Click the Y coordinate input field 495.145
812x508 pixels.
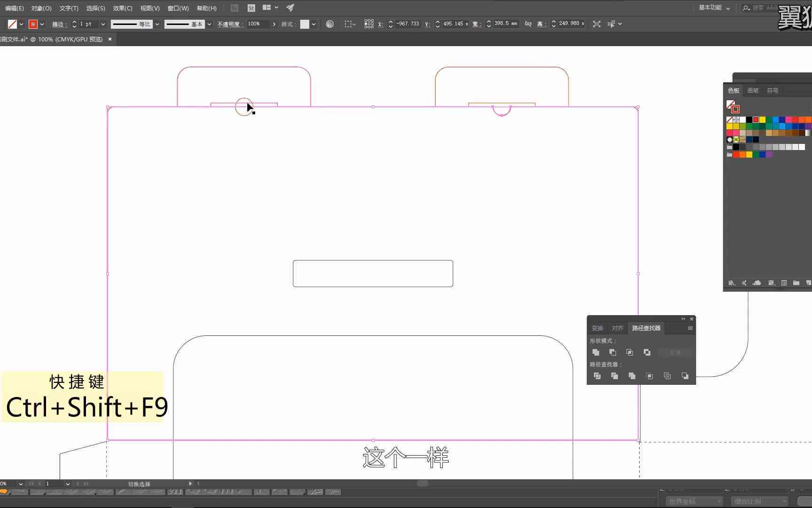455,24
